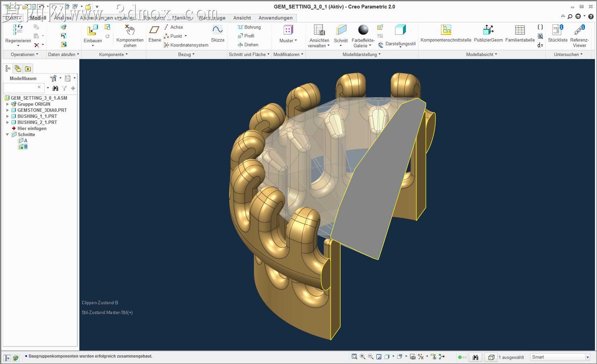Image resolution: width=597 pixels, height=364 pixels.
Task: Click the Einbauen assemble component icon
Action: (93, 30)
